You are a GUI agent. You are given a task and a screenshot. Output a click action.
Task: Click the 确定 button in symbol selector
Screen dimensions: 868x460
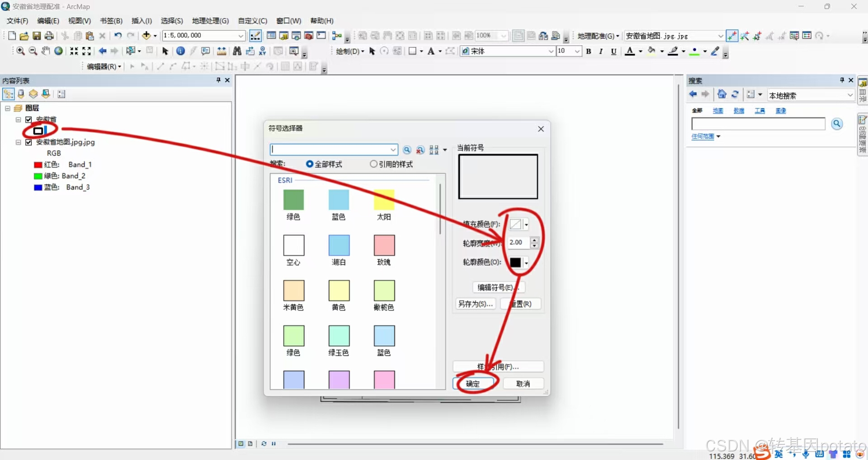[x=473, y=384]
